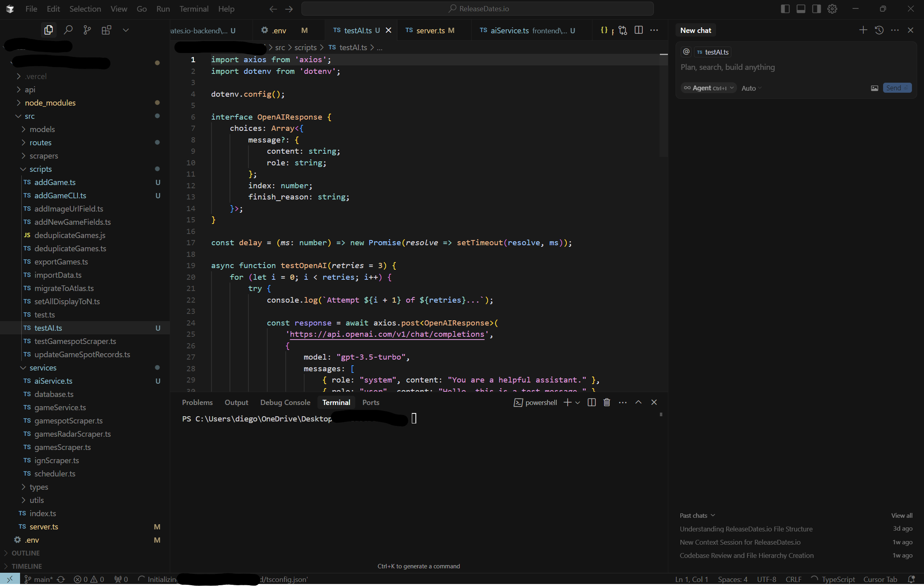Click the split editor right icon

[639, 30]
